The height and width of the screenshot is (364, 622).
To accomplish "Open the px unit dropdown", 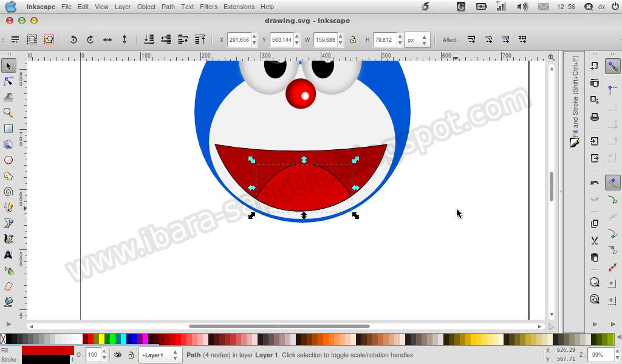I will [417, 39].
